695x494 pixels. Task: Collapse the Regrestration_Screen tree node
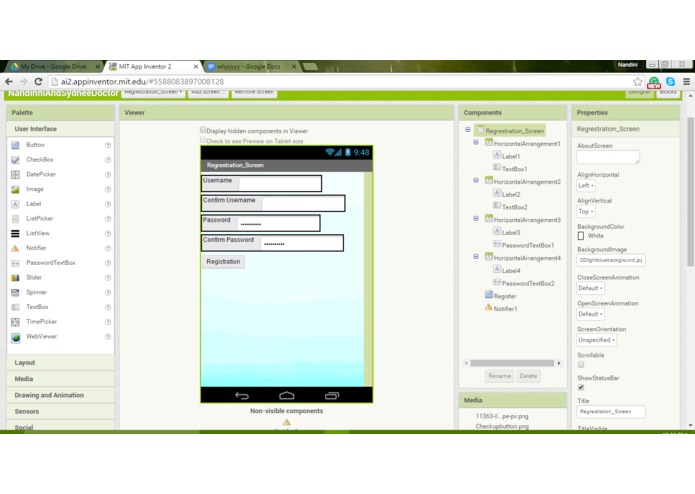[x=468, y=130]
